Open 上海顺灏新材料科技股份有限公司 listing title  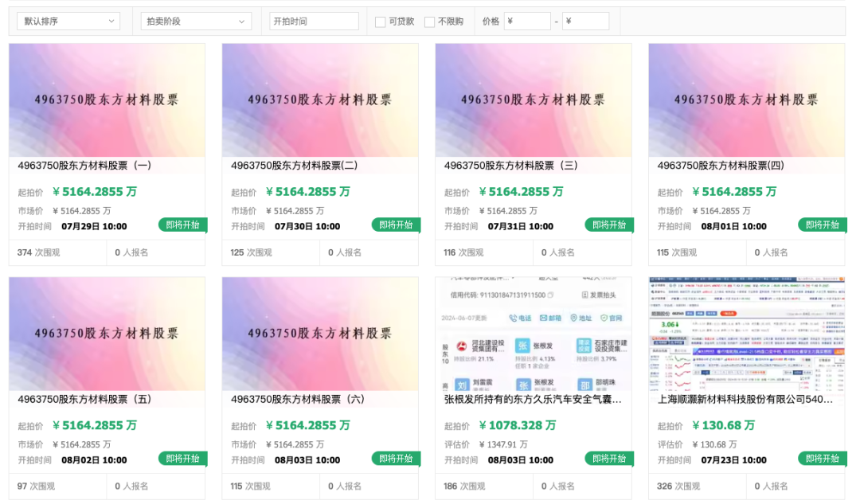point(746,399)
